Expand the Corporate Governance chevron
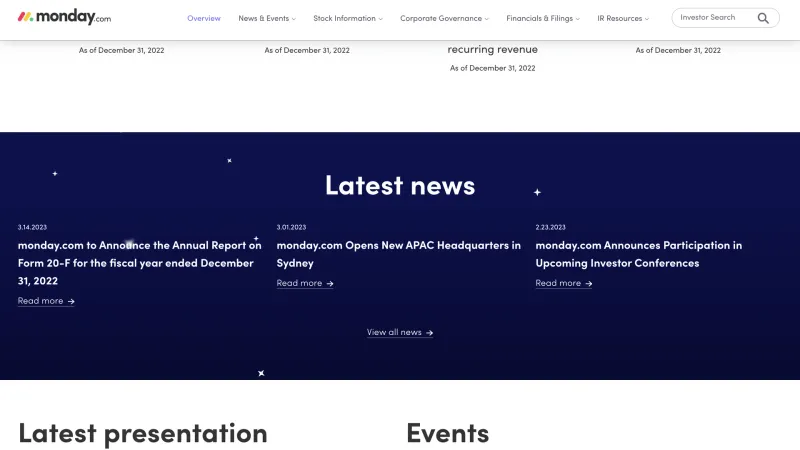 [x=487, y=19]
